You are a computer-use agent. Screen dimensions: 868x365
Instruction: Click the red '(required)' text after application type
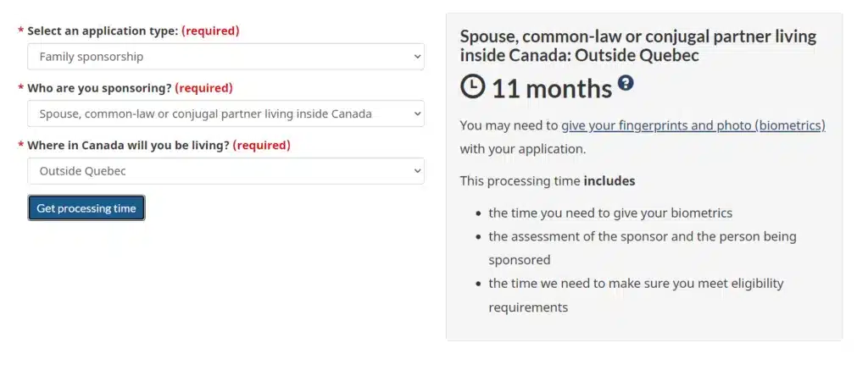[x=210, y=31]
